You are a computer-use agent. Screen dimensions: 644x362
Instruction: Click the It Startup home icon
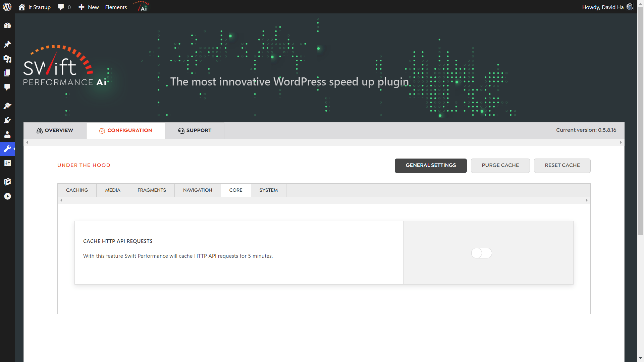coord(22,7)
